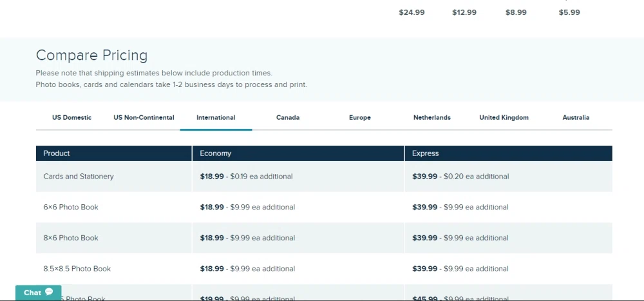Click the Compare Pricing heading
Image resolution: width=644 pixels, height=301 pixels.
click(x=91, y=55)
